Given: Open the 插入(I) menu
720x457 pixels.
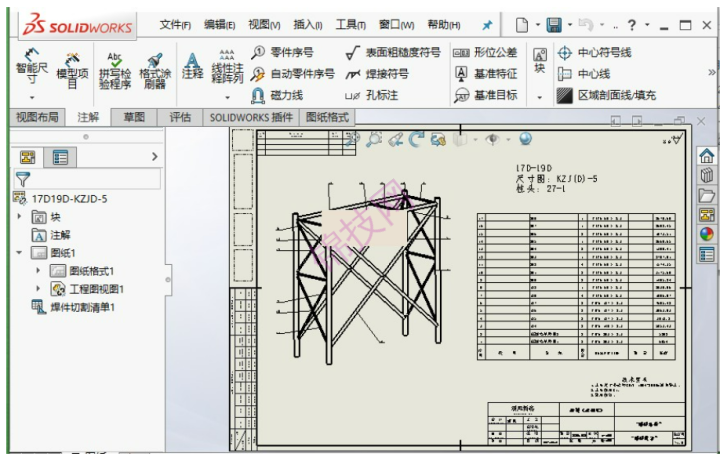Looking at the screenshot, I should click(x=308, y=25).
